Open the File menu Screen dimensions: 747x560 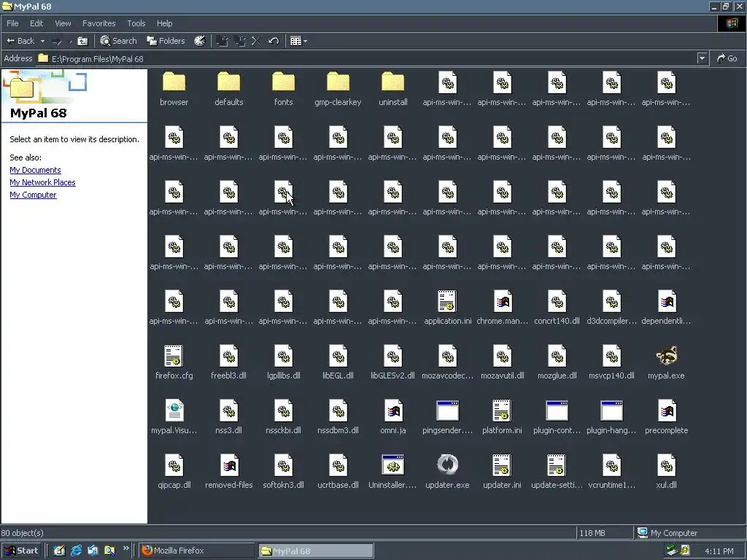click(13, 23)
